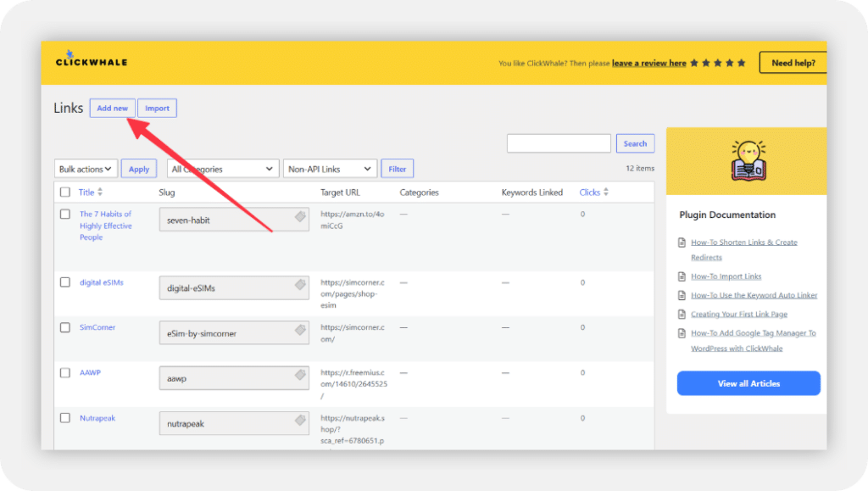This screenshot has height=491, width=868.
Task: Open How-To Shorten Links & Create Redirects article
Action: [x=744, y=249]
